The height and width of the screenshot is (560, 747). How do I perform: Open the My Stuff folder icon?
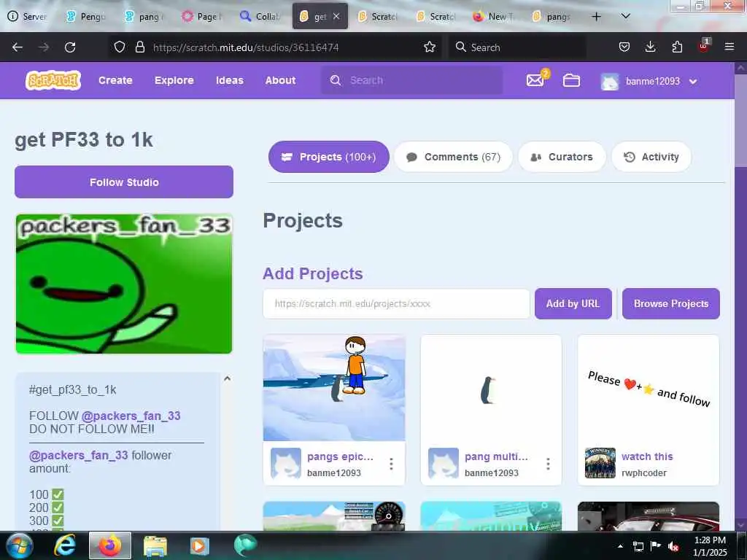tap(571, 80)
